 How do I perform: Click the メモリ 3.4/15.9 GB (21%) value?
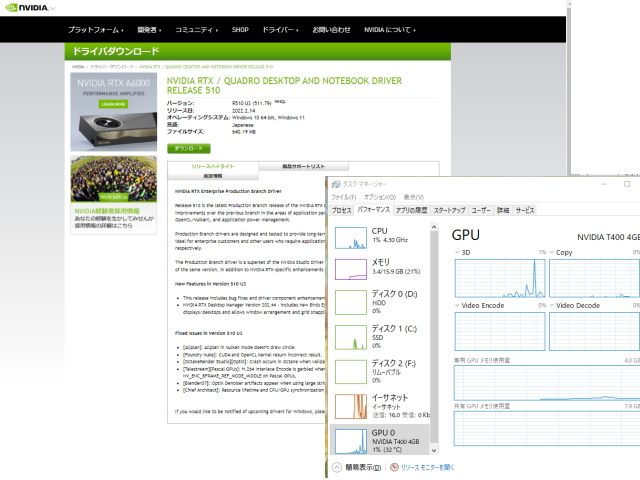396,271
